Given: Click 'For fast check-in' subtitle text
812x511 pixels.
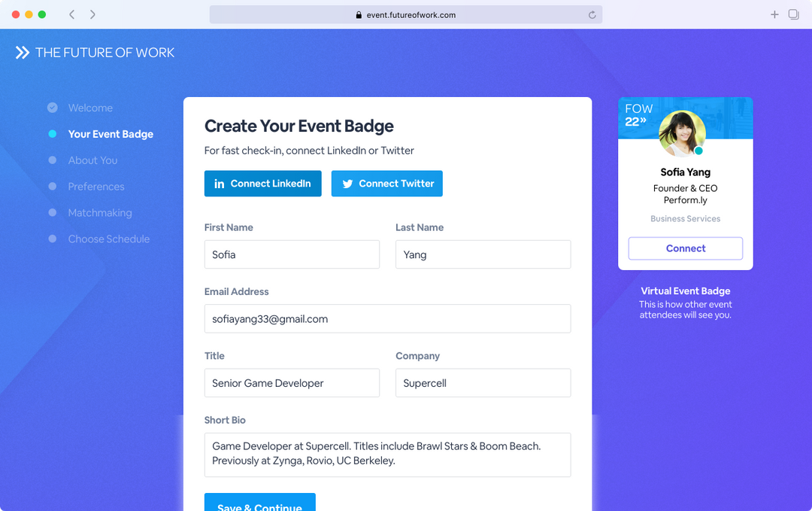Looking at the screenshot, I should pos(309,151).
